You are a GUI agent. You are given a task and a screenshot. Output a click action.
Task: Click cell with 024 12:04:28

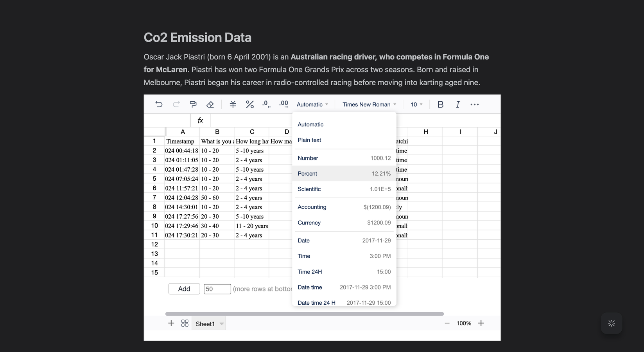(x=183, y=198)
